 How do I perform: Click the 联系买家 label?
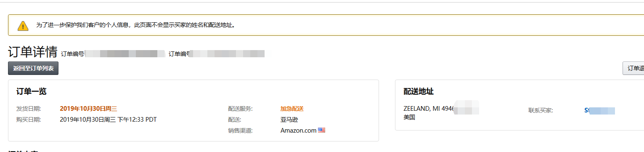click(541, 110)
